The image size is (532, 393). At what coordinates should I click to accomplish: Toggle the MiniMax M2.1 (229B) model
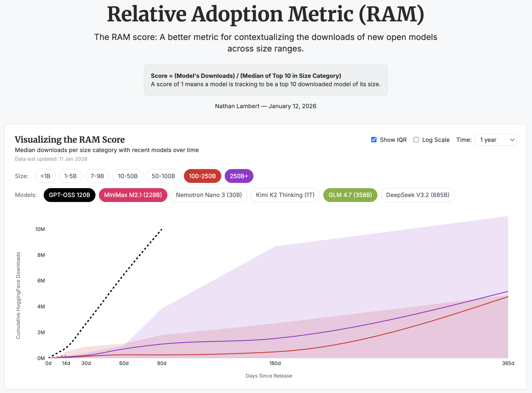133,195
